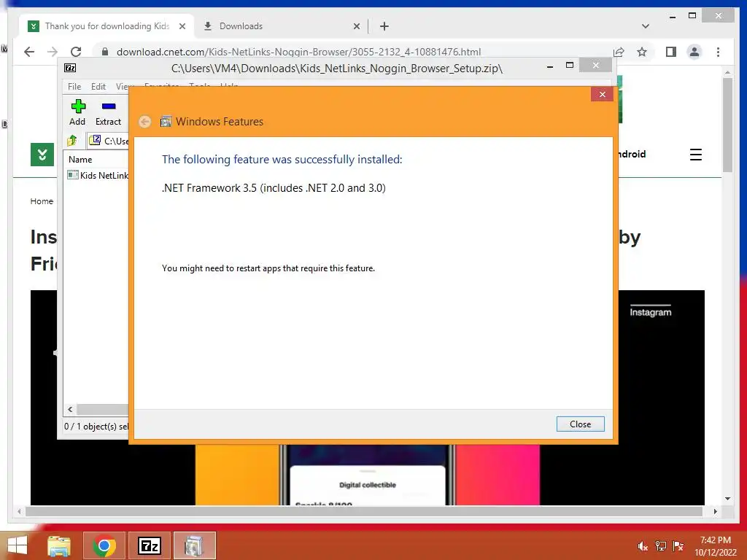Click the Windows Features title icon

tap(166, 122)
